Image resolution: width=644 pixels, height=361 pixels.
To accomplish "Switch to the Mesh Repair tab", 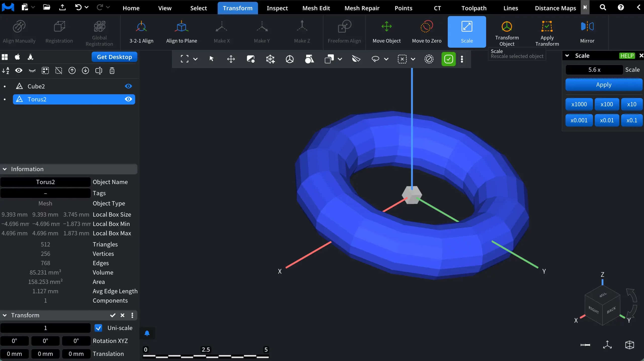I will point(362,8).
